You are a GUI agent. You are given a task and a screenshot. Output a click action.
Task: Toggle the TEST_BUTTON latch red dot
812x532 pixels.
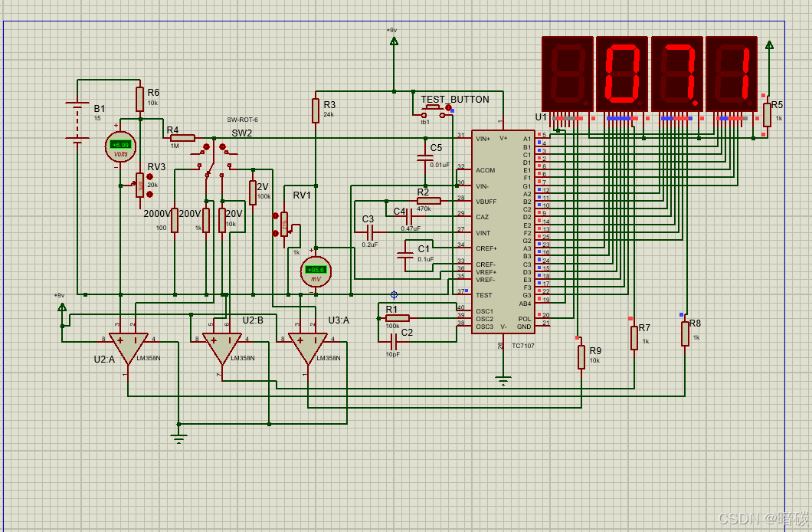pos(448,108)
